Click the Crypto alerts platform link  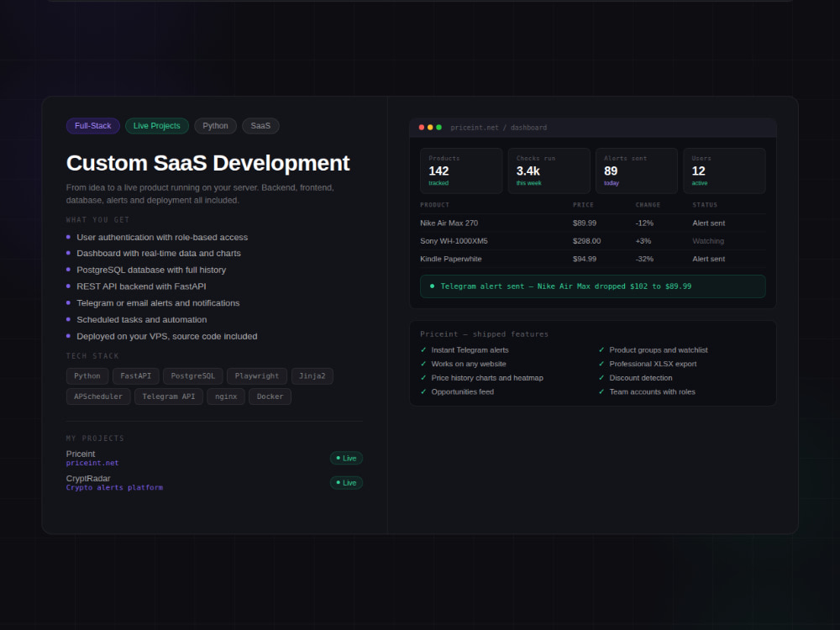click(114, 487)
